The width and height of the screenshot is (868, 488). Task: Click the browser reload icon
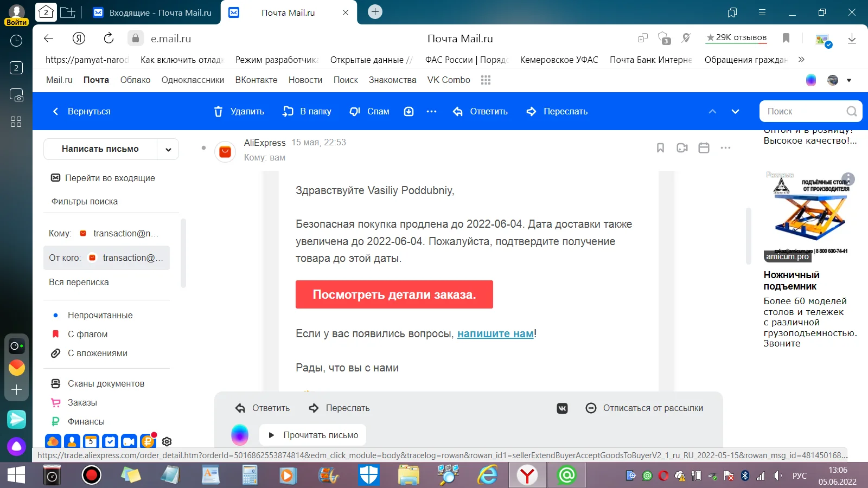coord(108,38)
